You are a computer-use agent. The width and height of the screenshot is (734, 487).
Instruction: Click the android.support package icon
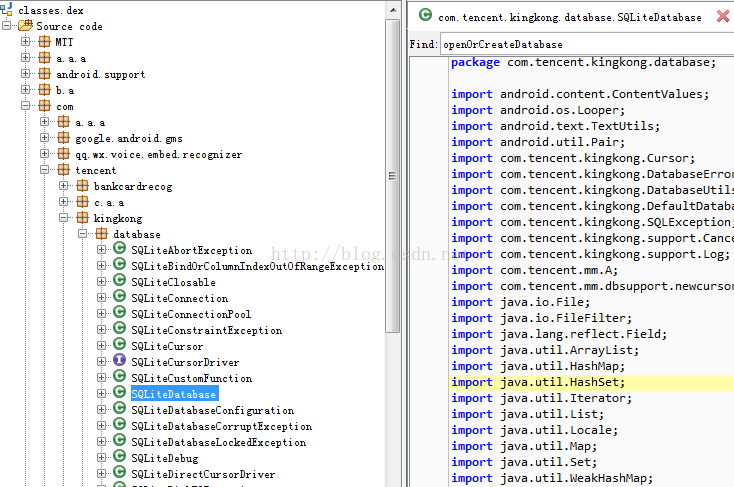pyautogui.click(x=44, y=74)
